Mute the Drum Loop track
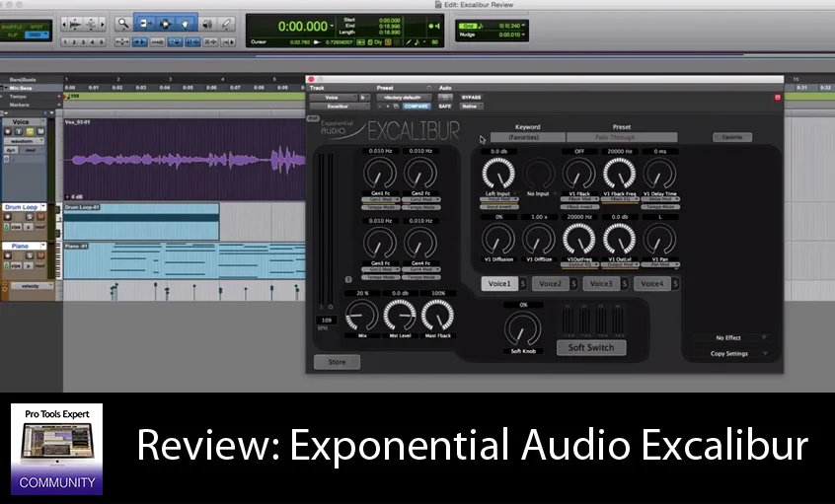 point(40,217)
